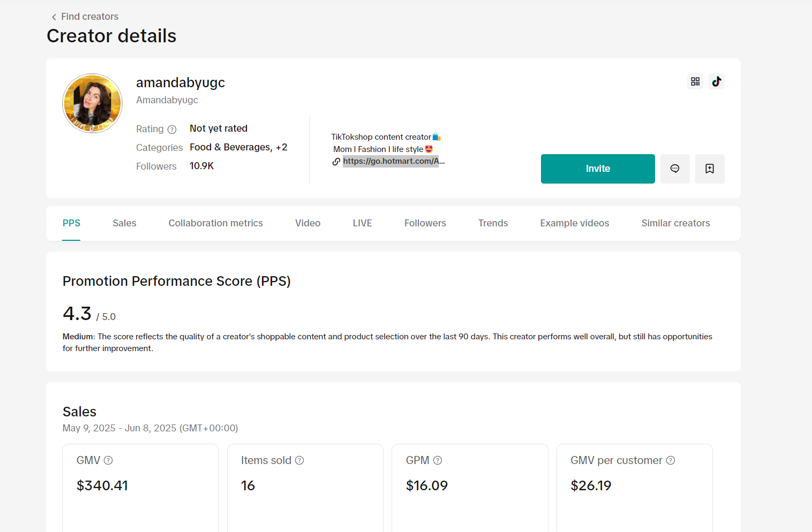Screen dimensions: 812x532
Task: Click the chat message icon button
Action: pyautogui.click(x=675, y=169)
